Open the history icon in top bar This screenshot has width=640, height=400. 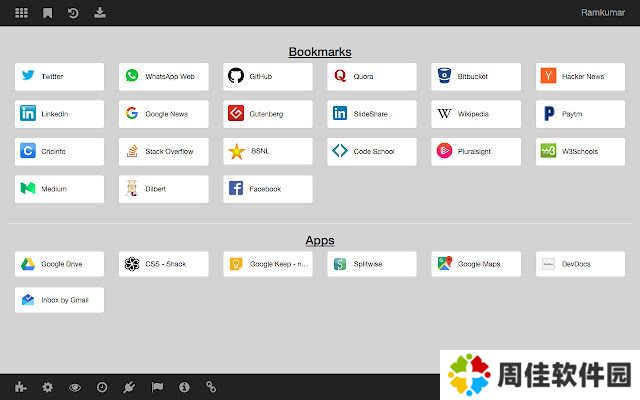tap(73, 13)
